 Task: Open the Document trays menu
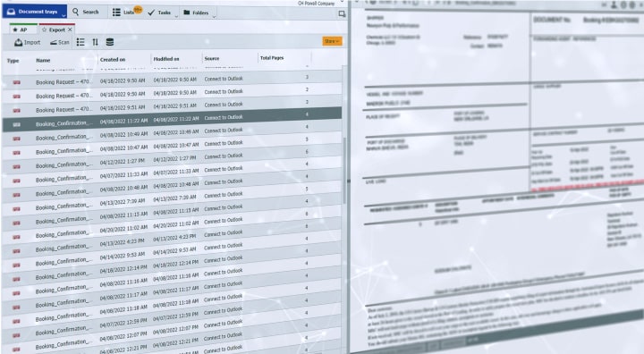35,12
